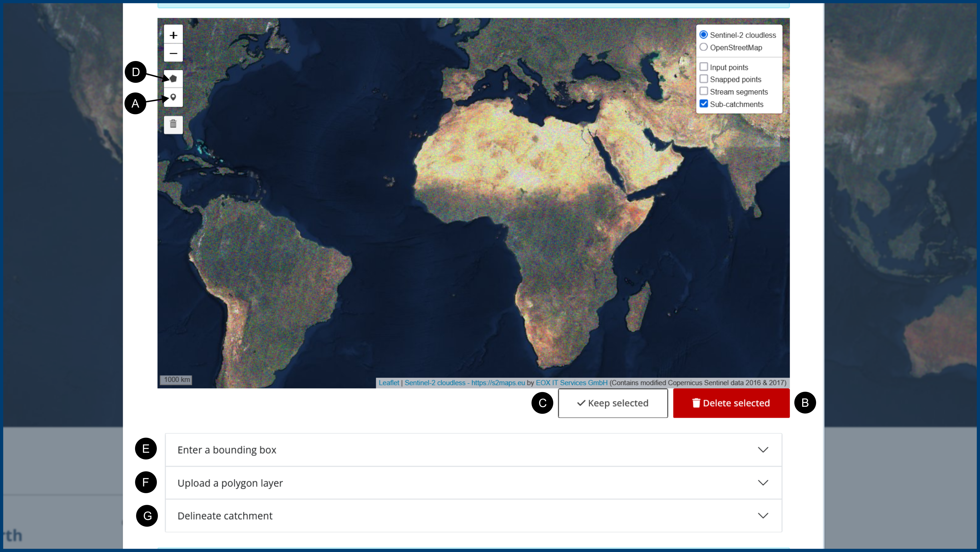This screenshot has width=980, height=552.
Task: Open the Leaflet attribution link
Action: (x=388, y=383)
